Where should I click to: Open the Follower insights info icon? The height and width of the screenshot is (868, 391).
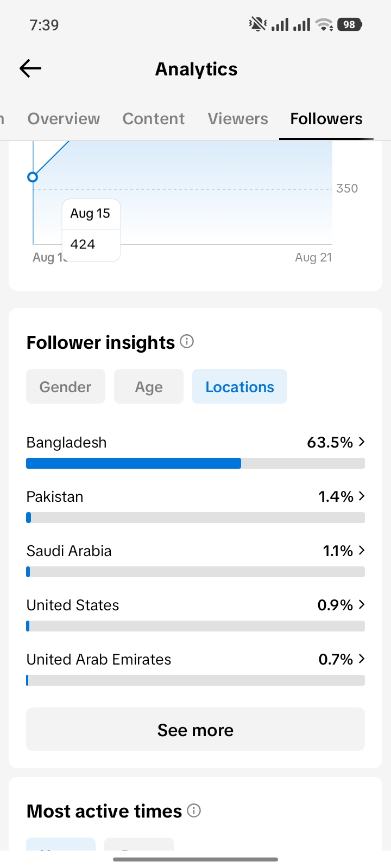(187, 341)
